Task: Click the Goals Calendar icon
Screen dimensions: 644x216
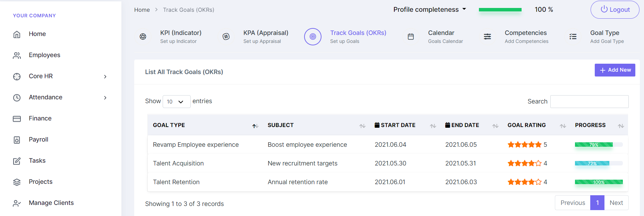Action: coord(411,37)
